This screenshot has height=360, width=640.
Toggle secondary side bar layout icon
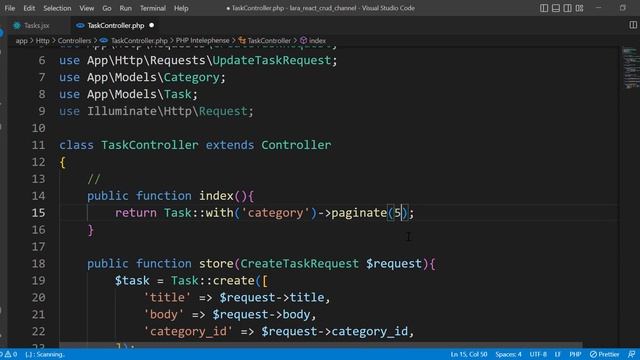point(568,8)
